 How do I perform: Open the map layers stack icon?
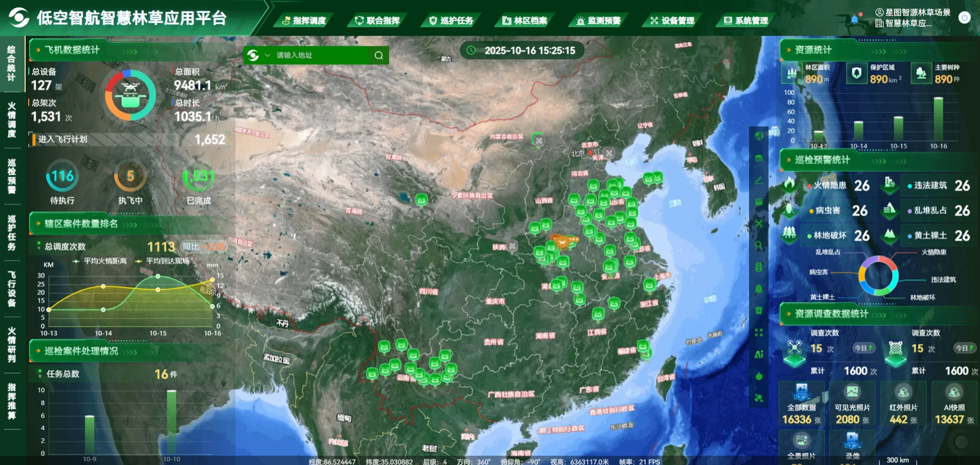[759, 158]
